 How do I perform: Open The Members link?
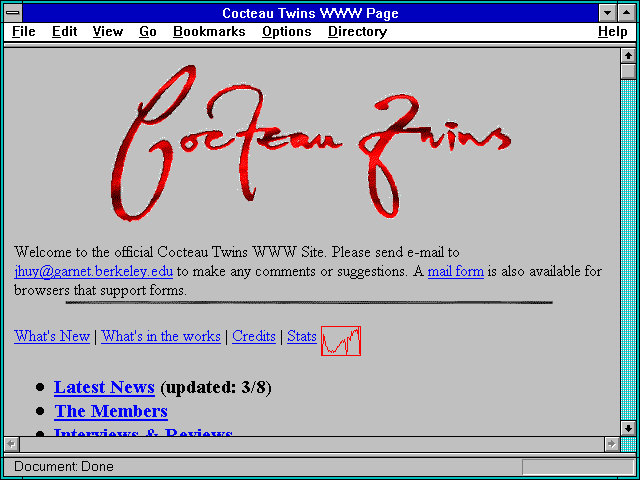point(111,411)
